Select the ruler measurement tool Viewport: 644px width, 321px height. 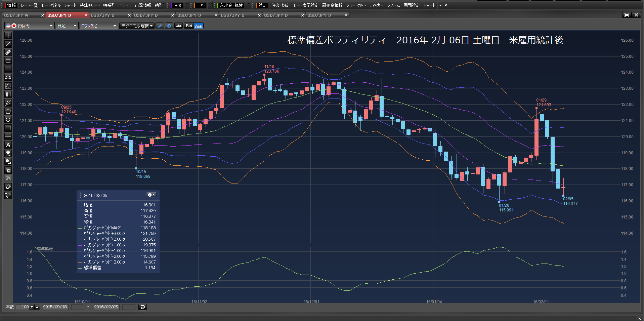(x=8, y=52)
